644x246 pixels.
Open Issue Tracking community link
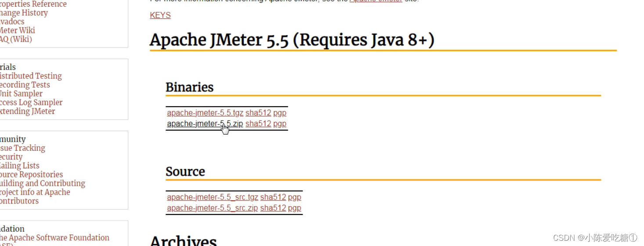(x=22, y=148)
